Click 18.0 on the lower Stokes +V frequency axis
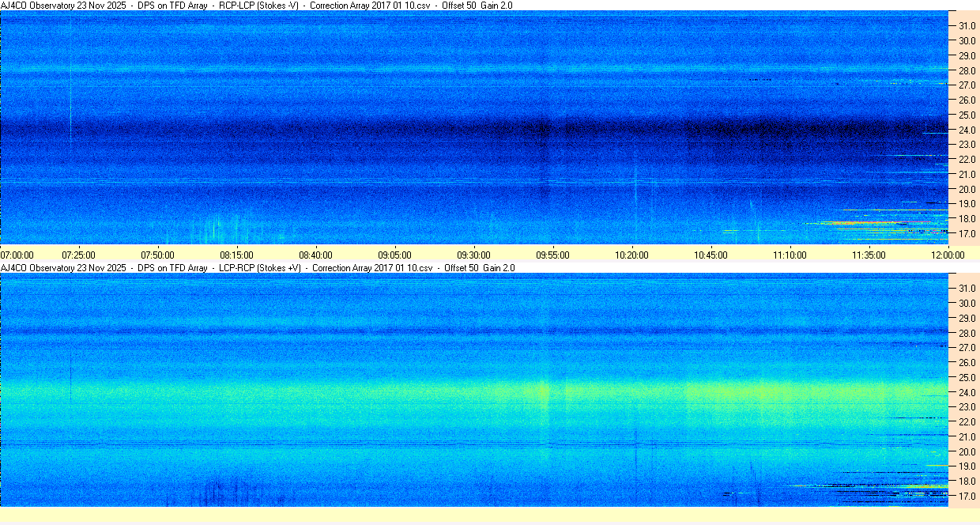The image size is (980, 525). coord(967,482)
